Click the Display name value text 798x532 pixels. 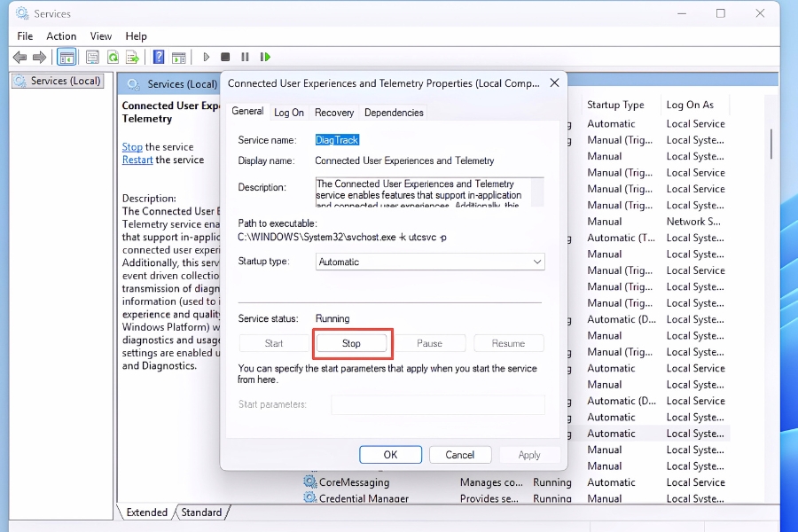404,160
